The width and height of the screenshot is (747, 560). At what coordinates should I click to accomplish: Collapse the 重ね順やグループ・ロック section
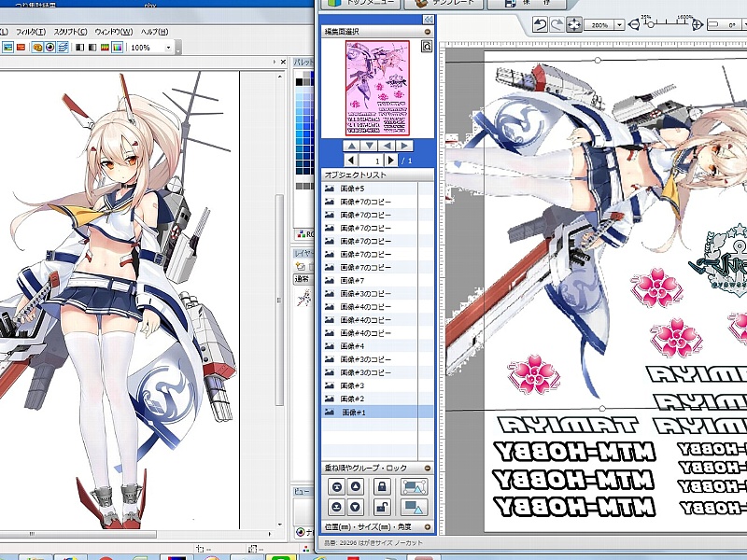coord(428,469)
